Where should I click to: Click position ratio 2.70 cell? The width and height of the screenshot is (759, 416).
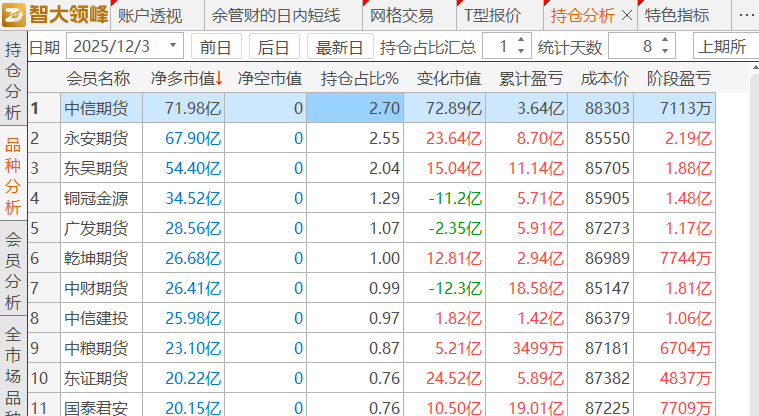tap(355, 108)
